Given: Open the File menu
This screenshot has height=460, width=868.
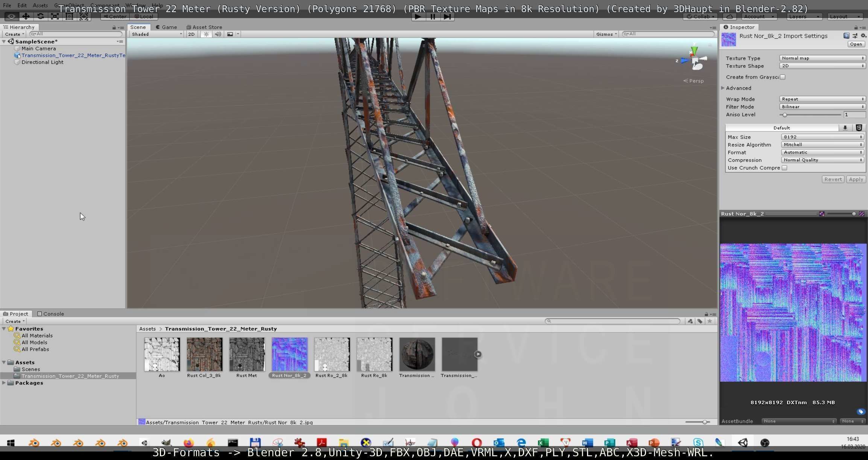Looking at the screenshot, I should click(x=7, y=6).
